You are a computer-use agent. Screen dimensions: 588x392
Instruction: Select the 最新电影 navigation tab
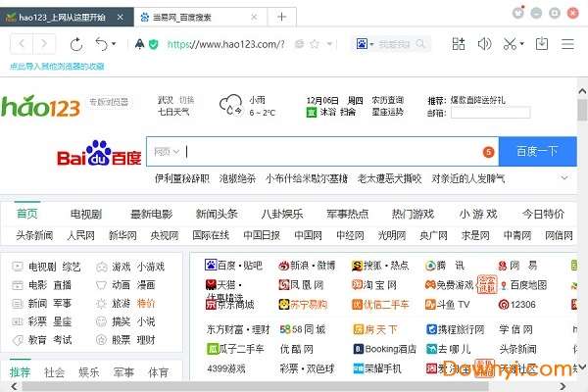point(151,215)
